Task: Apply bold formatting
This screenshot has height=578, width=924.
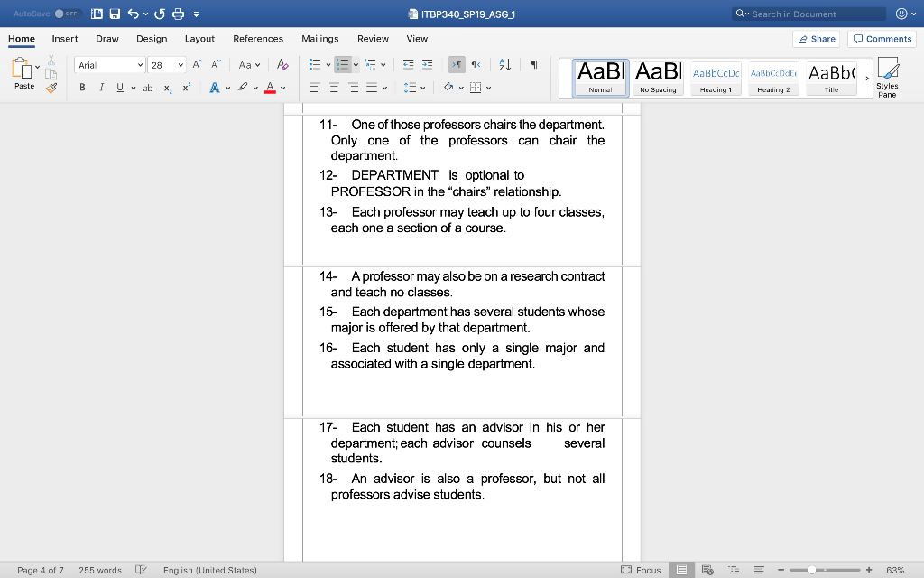Action: tap(82, 87)
